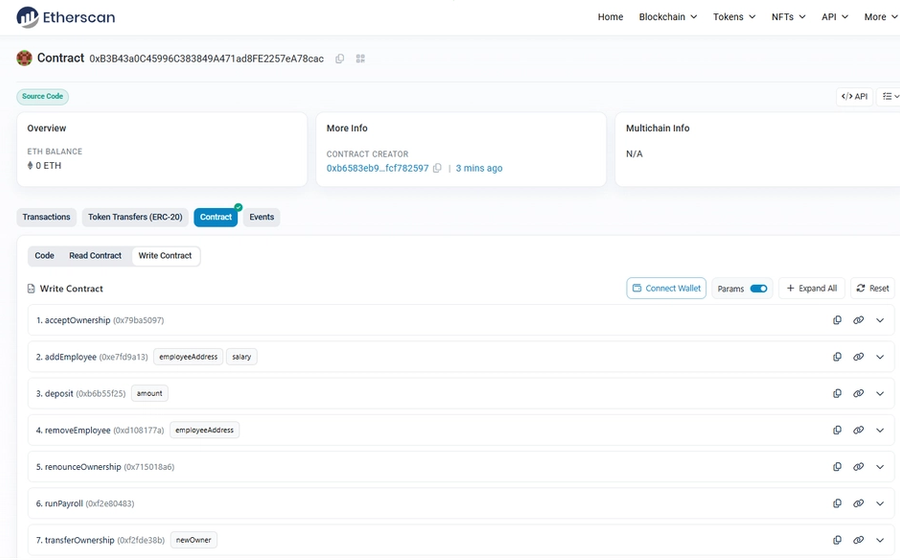
Task: Expand the runPayroll function
Action: [880, 504]
